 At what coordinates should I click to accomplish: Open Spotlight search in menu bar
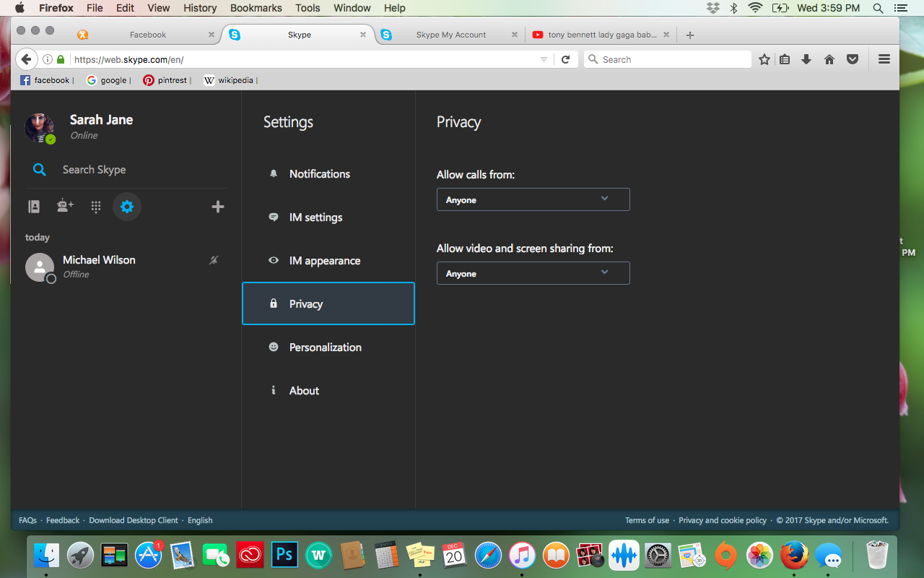point(879,8)
